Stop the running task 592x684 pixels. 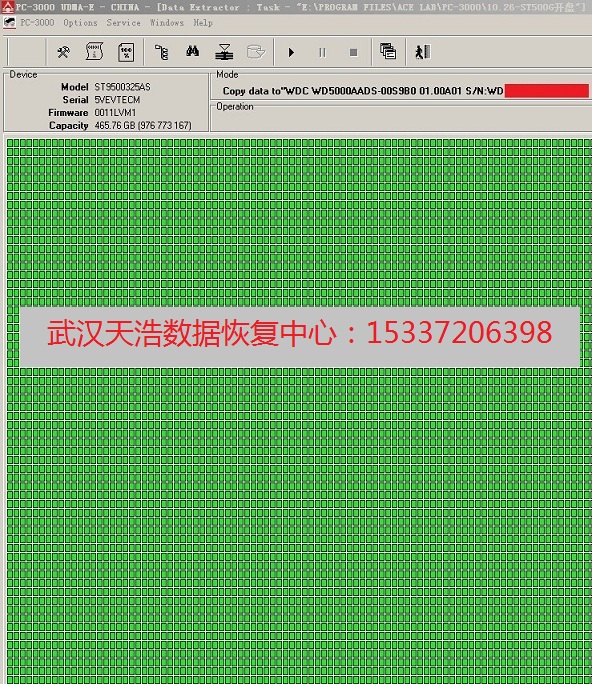pyautogui.click(x=353, y=53)
